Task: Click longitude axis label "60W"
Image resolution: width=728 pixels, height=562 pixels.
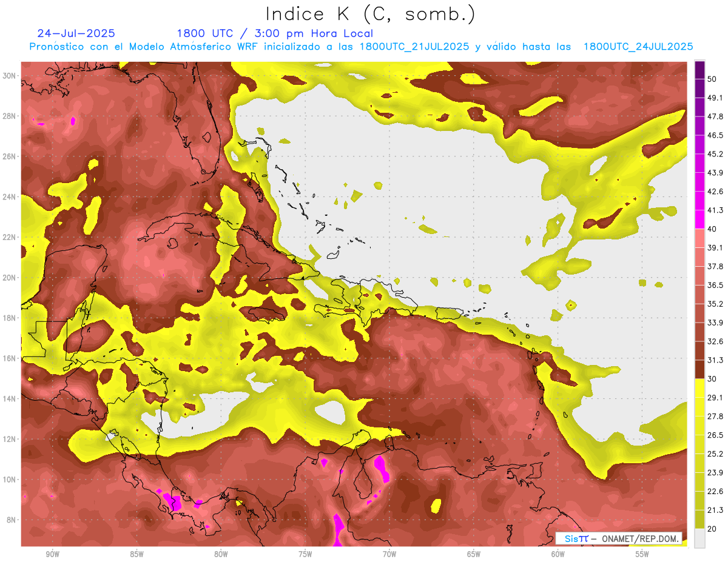Action: point(558,554)
